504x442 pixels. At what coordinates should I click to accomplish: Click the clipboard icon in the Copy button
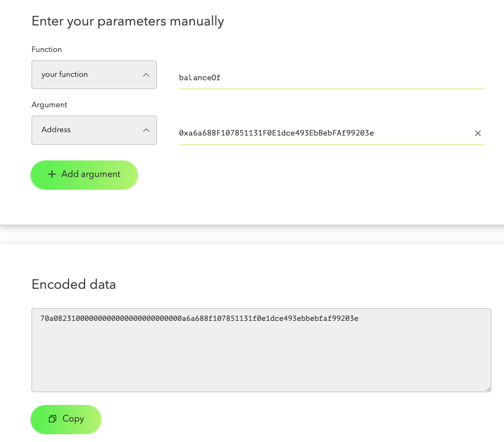53,419
